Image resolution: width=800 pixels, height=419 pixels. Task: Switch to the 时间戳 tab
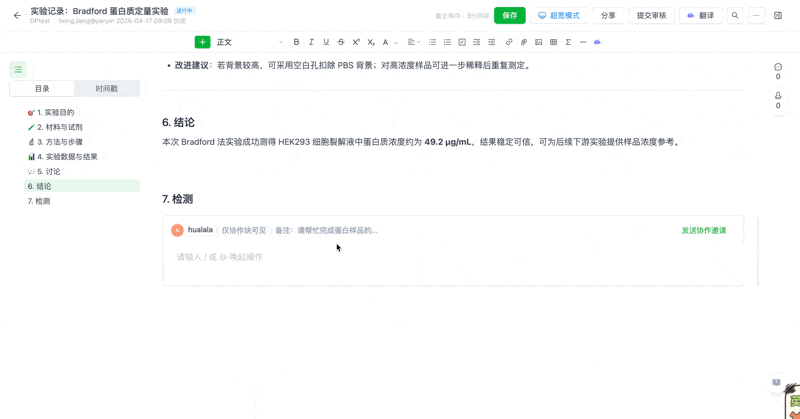coord(107,89)
